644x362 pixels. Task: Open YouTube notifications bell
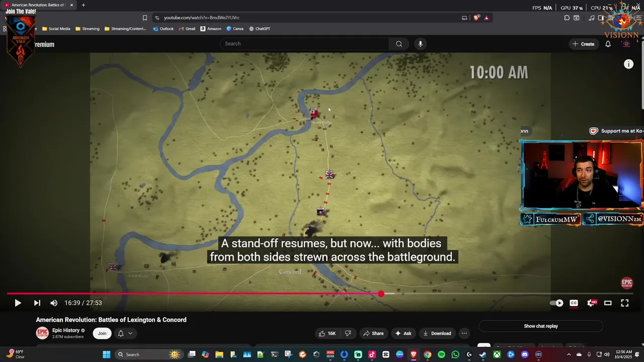608,44
